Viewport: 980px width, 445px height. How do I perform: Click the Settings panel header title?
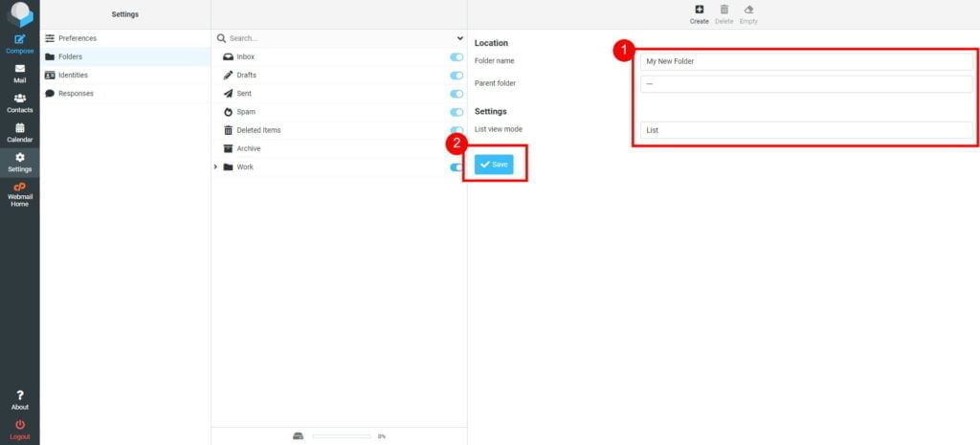pyautogui.click(x=125, y=14)
